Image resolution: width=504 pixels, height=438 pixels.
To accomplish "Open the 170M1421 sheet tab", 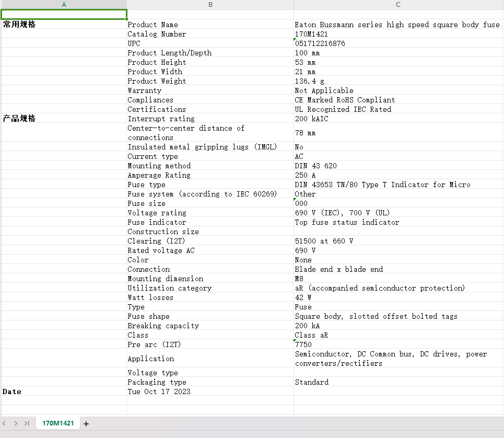I will click(58, 423).
